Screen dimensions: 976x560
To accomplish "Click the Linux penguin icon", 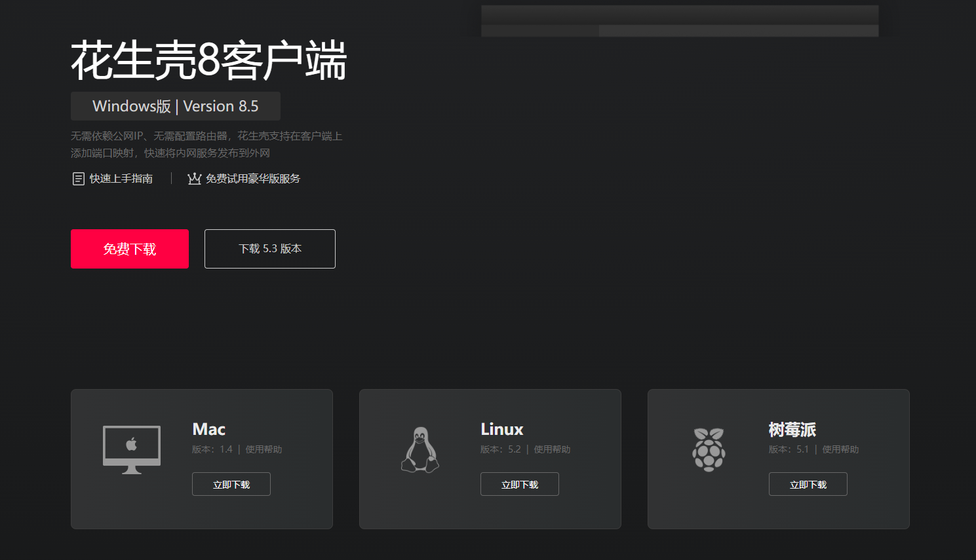I will coord(420,450).
